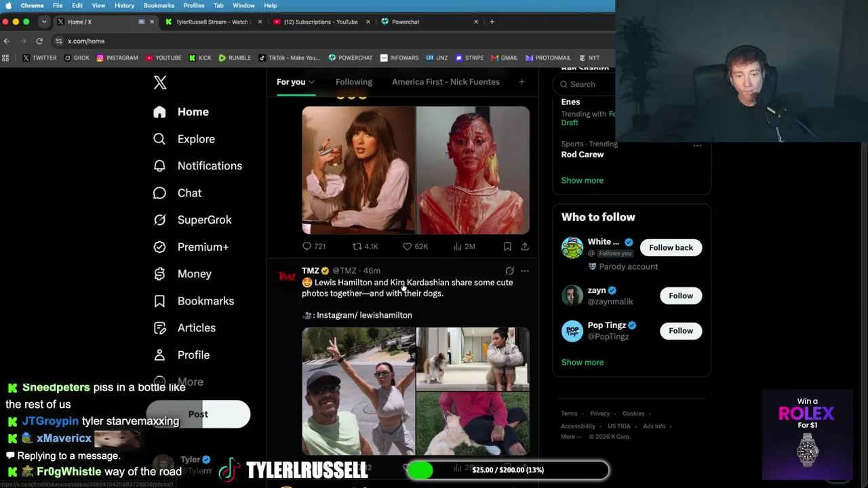Open more options for Rod Carew trend
The width and height of the screenshot is (868, 488).
[x=697, y=145]
